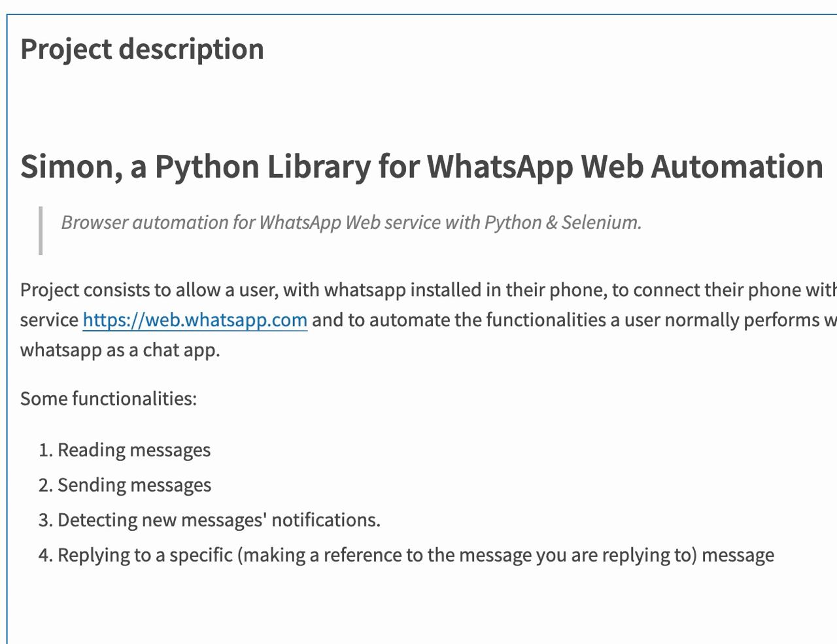Click the 'Project description' heading
Image resolution: width=837 pixels, height=644 pixels.
(x=142, y=49)
